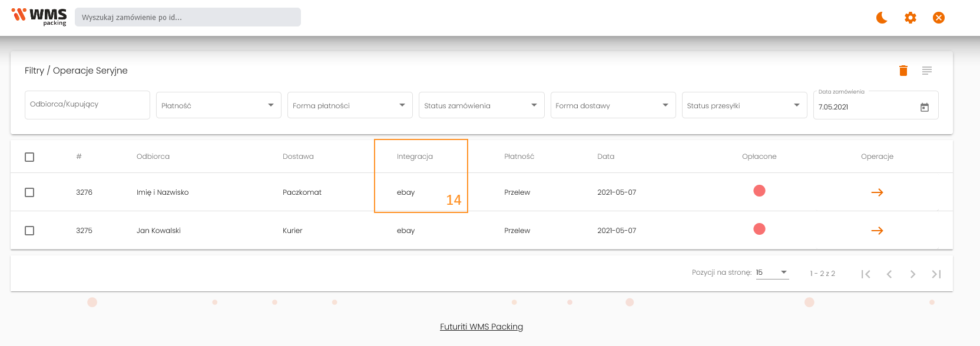
Task: Sort by Integracja column header
Action: point(415,157)
